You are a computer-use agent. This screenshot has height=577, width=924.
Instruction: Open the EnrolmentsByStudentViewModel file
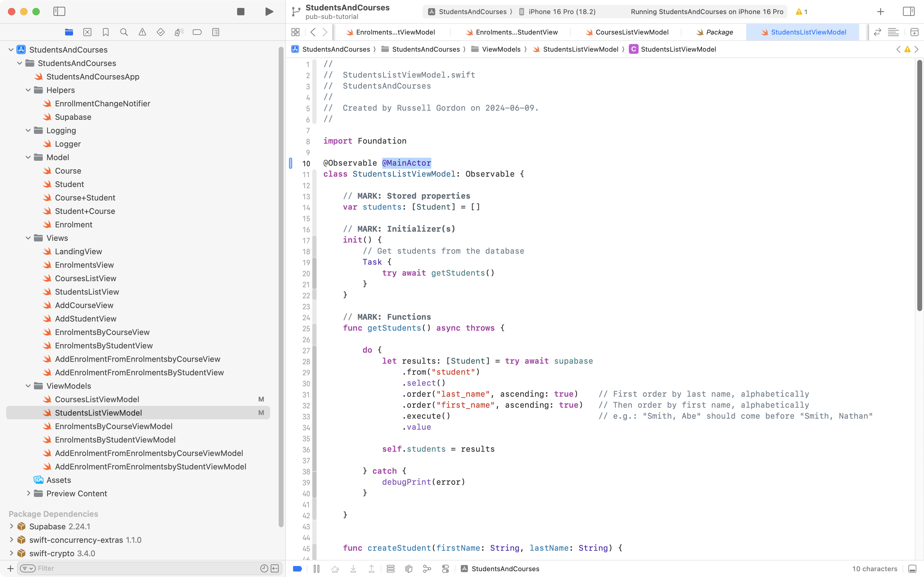tap(115, 439)
